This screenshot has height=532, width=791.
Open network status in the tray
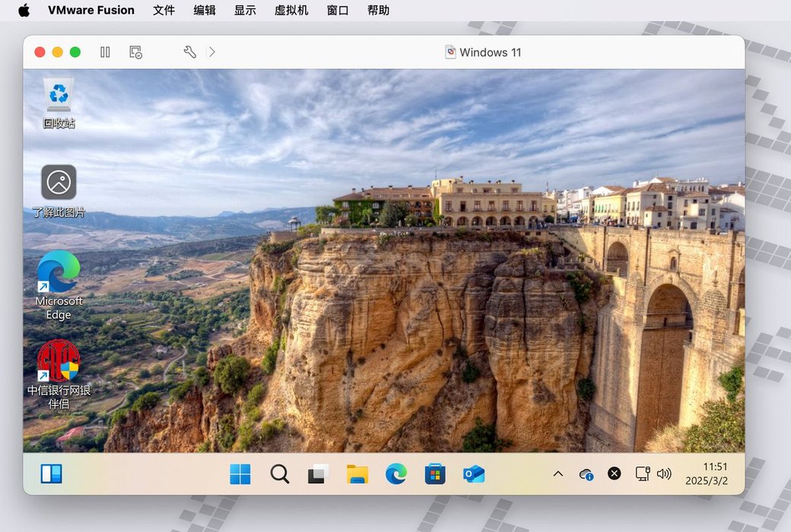[642, 473]
